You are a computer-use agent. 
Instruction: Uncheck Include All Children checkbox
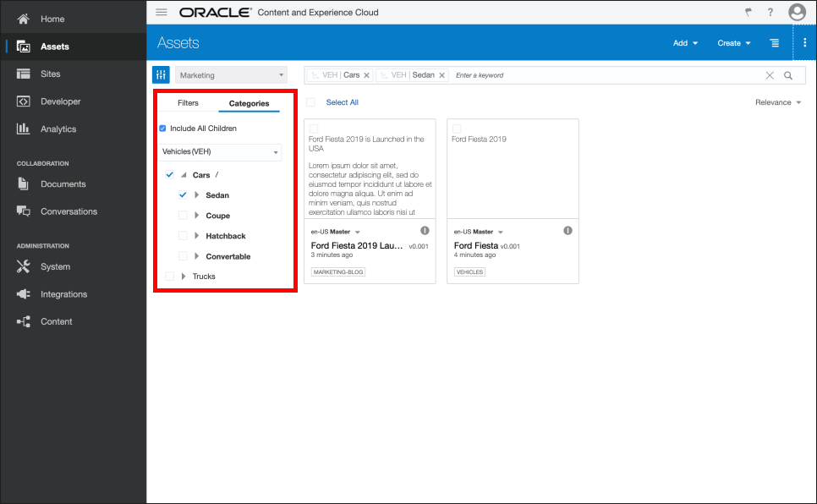click(162, 129)
